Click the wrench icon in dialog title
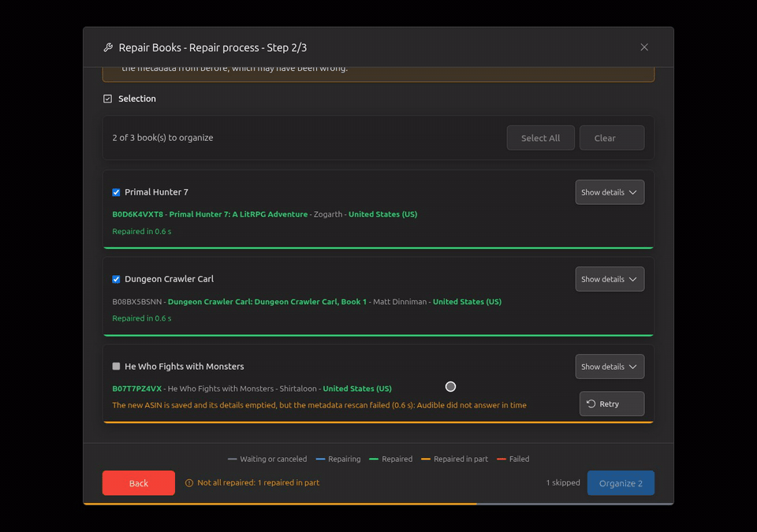The width and height of the screenshot is (757, 532). point(108,47)
